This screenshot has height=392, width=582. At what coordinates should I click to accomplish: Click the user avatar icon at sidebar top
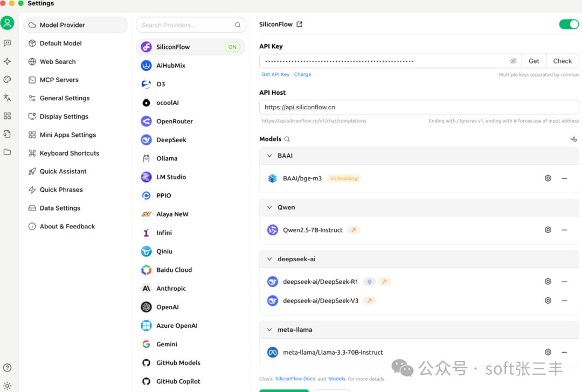click(8, 23)
